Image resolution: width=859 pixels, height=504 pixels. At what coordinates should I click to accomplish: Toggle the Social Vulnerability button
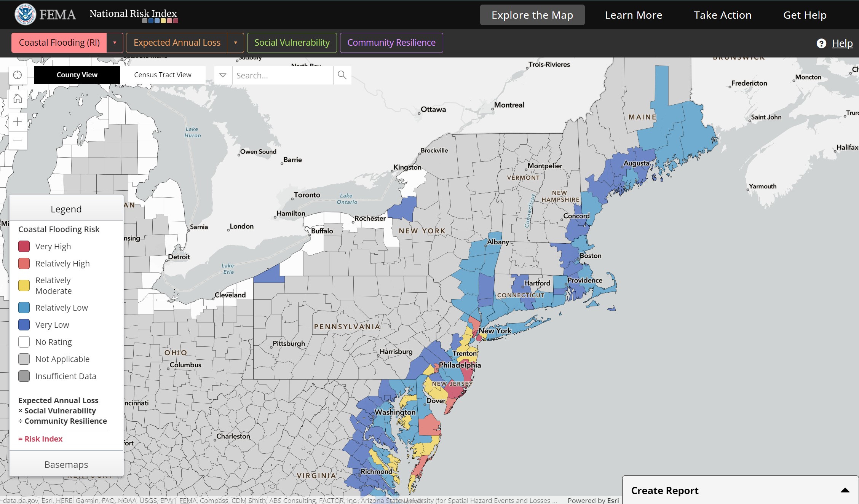coord(292,43)
